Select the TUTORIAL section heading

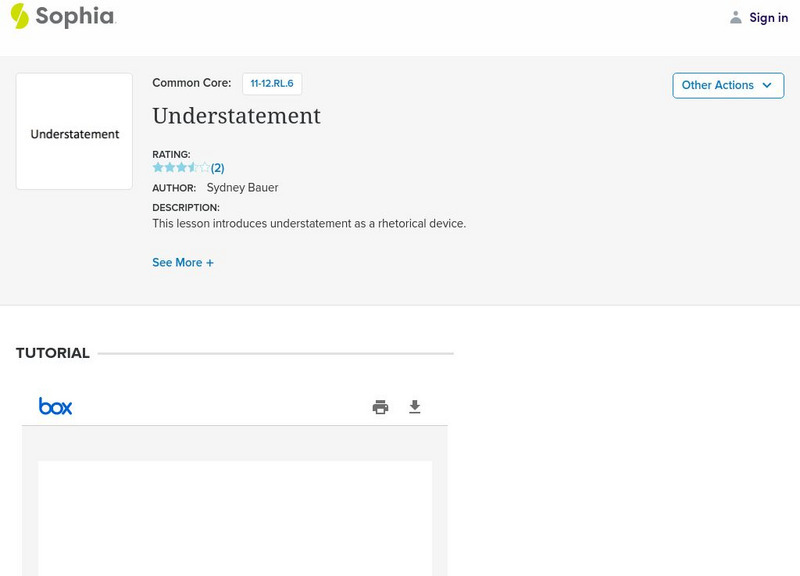click(x=53, y=353)
